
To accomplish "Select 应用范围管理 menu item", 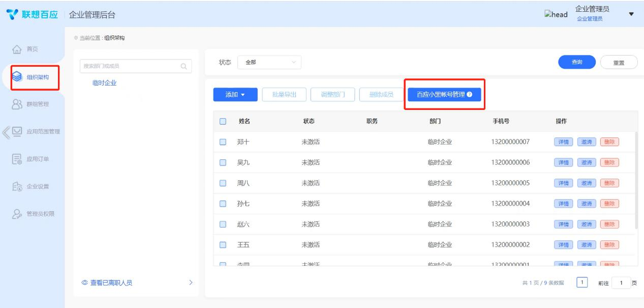I will tap(43, 132).
